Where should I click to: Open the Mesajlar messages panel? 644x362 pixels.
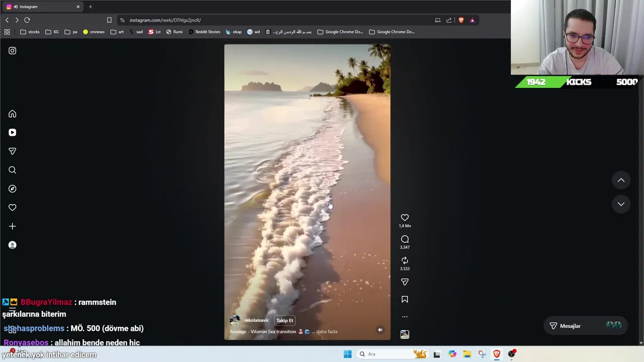[585, 326]
